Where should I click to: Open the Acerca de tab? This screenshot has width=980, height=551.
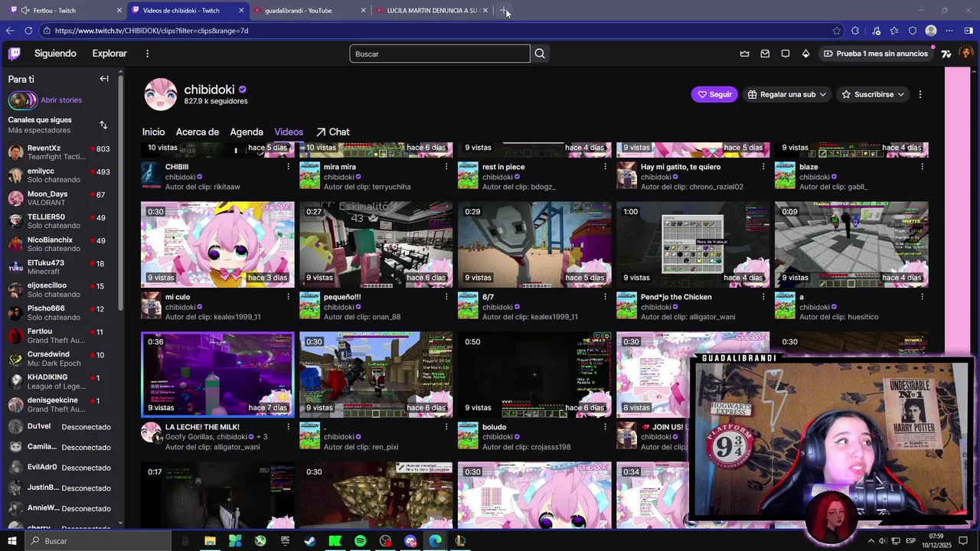coord(198,132)
